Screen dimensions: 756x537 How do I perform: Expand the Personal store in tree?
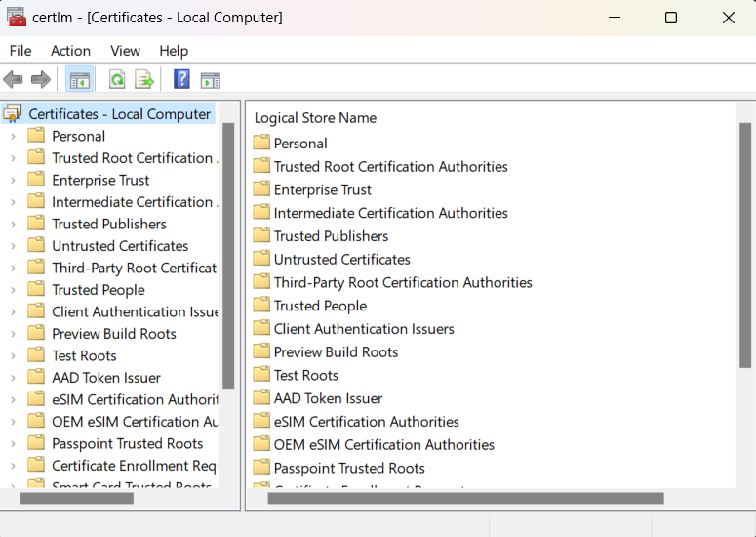[13, 137]
